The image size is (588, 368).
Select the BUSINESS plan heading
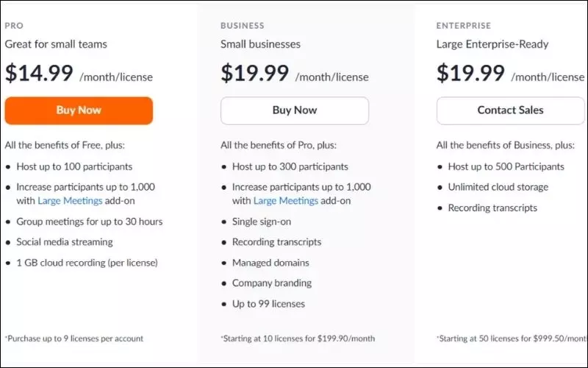tap(243, 26)
